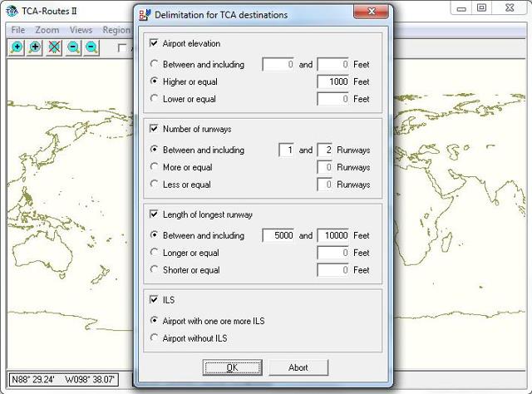This screenshot has height=394, width=532.
Task: Tick the partly hidden checkbox in main toolbar
Action: 122,48
